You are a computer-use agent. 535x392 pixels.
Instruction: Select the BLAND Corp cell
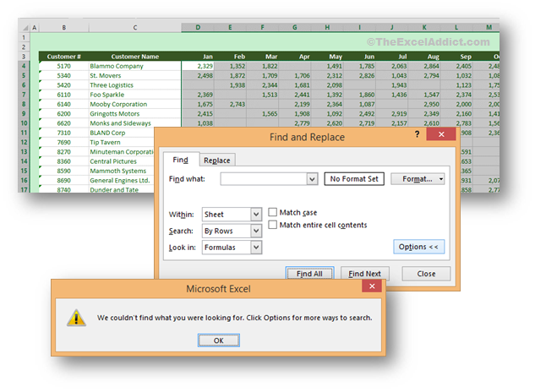tap(122, 133)
